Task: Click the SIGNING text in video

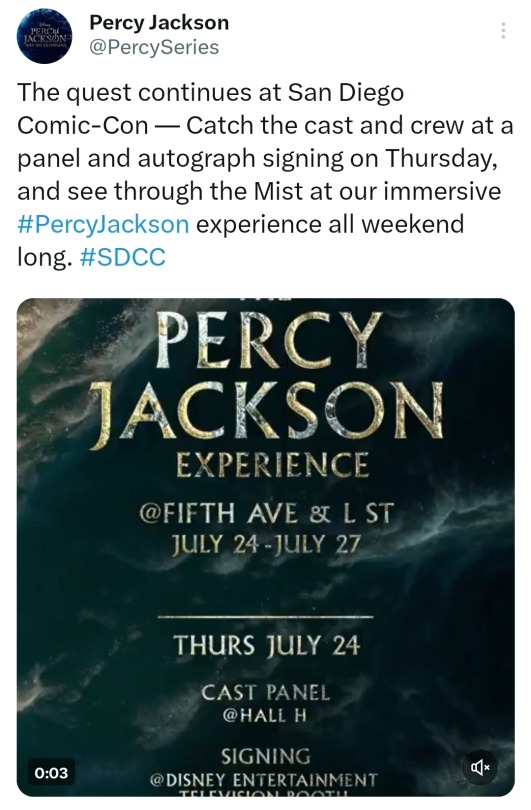Action: (x=266, y=757)
